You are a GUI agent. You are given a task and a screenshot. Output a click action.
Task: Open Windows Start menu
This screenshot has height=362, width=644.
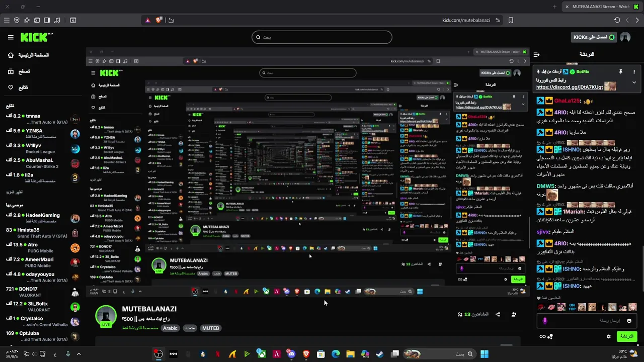[x=484, y=354]
